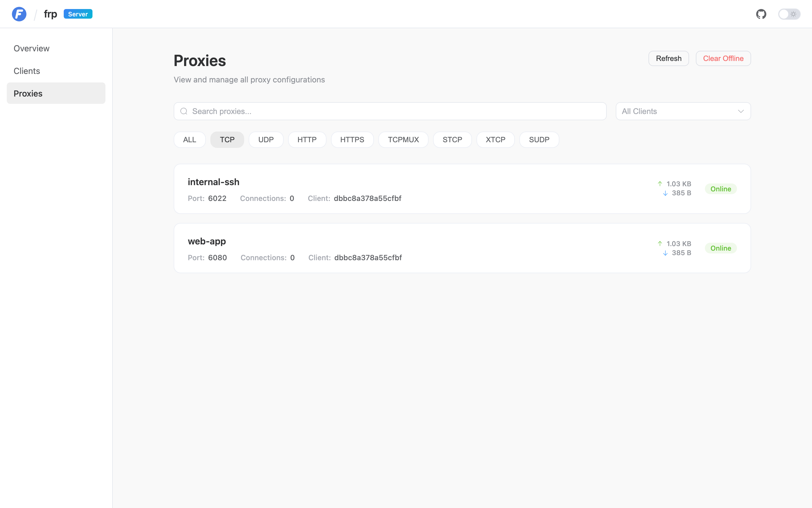Click port value 6022
The height and width of the screenshot is (508, 812).
[x=217, y=198]
